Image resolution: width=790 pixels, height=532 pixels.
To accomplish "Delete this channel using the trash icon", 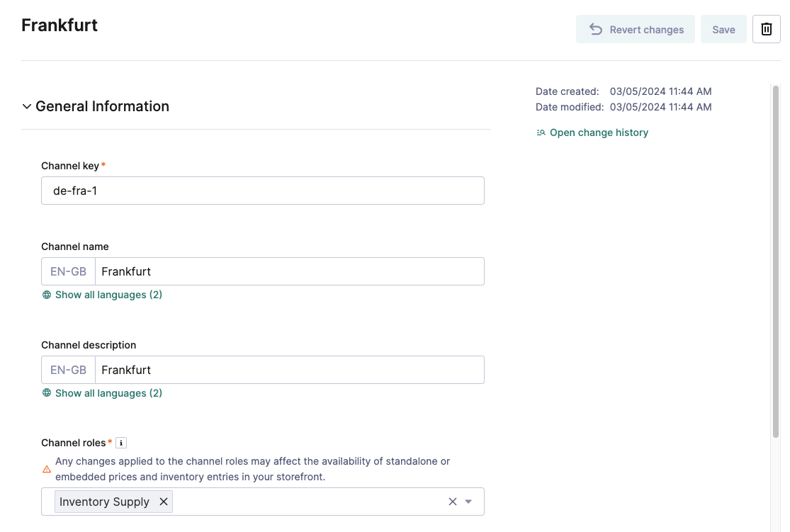I will [767, 29].
